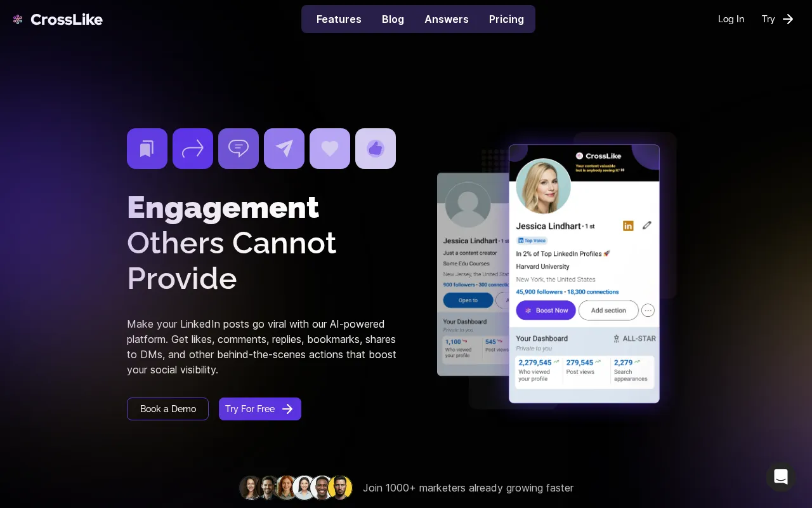The width and height of the screenshot is (812, 508).
Task: Click the last marketer avatar with yellow background
Action: point(341,488)
